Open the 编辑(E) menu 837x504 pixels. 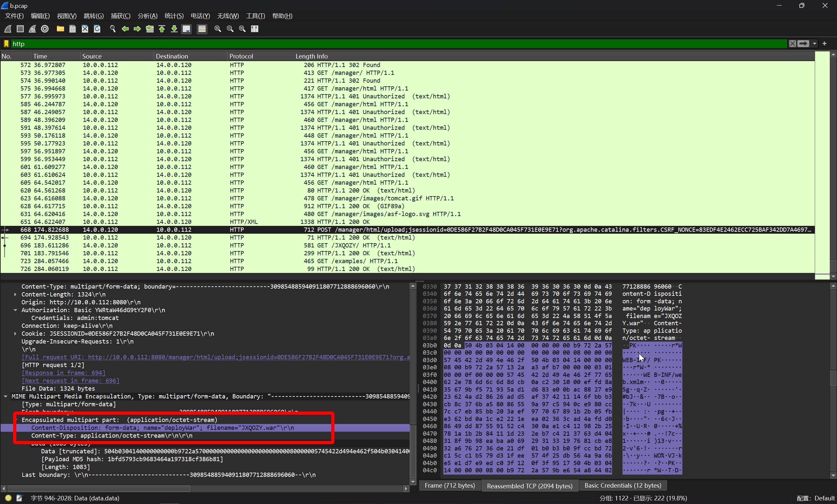40,16
